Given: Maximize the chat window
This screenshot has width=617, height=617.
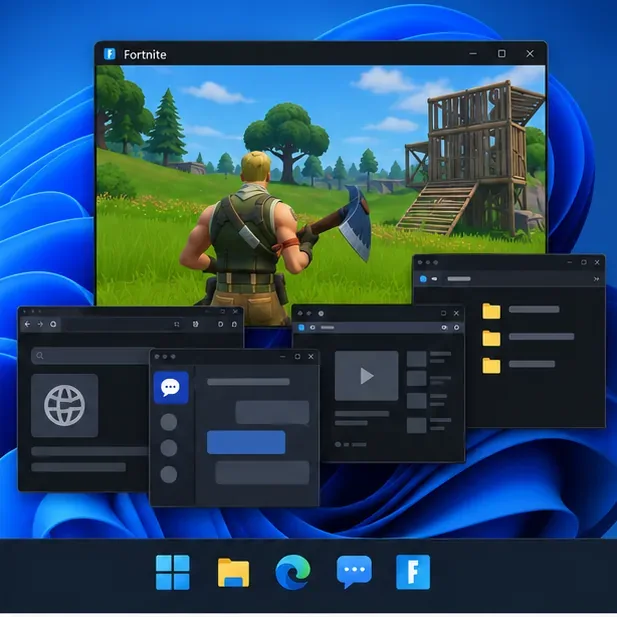Looking at the screenshot, I should pyautogui.click(x=297, y=357).
